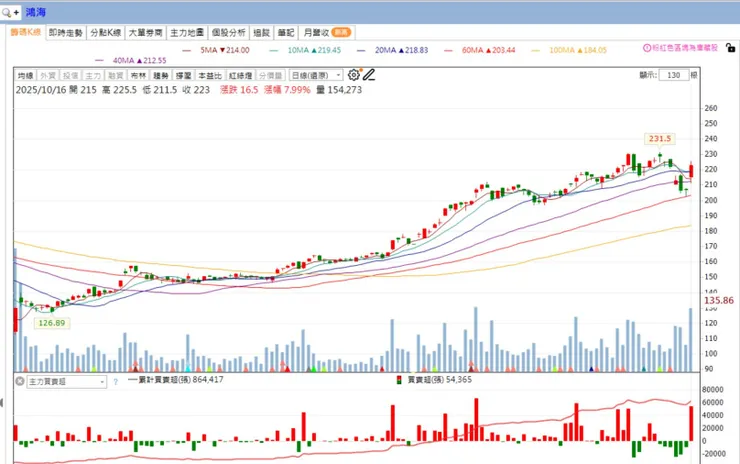Toggle 均線 moving average overlay
Screen dimensions: 740x464
(x=25, y=76)
